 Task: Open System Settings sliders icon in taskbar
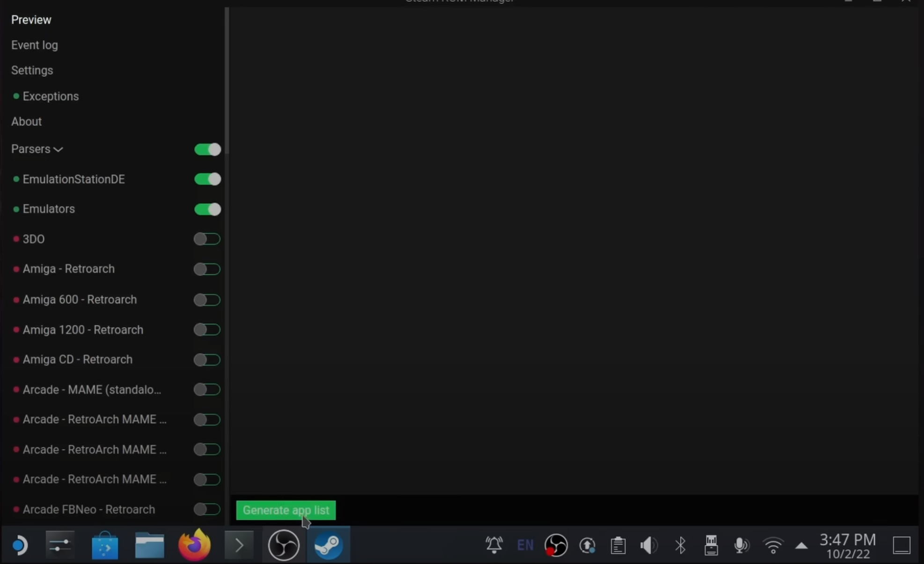pos(60,545)
